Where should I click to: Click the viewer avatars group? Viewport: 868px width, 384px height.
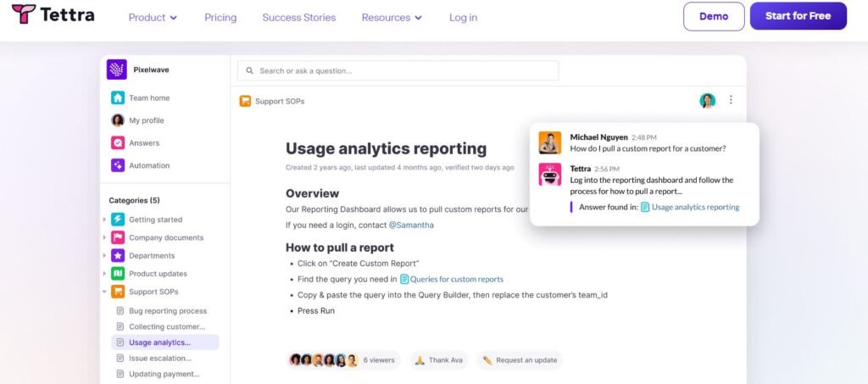[x=324, y=360]
